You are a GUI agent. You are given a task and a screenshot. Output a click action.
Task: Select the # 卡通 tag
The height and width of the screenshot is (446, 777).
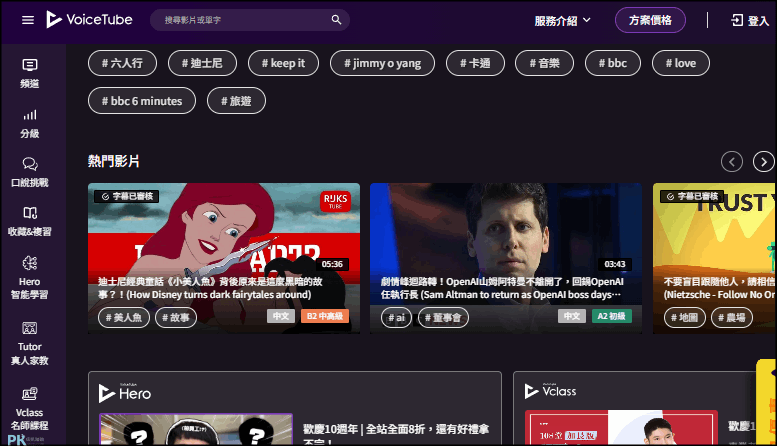[x=475, y=63]
